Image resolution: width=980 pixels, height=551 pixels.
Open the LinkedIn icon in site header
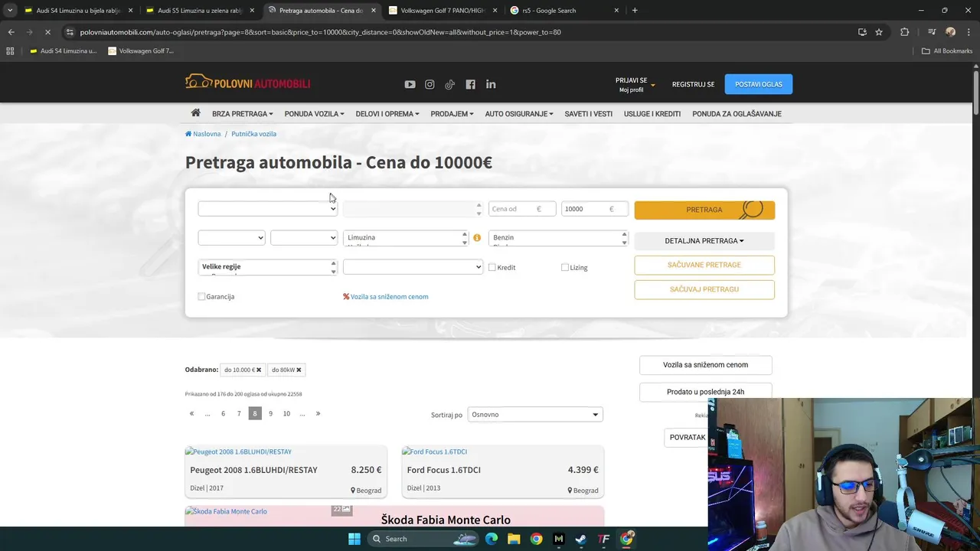pos(491,84)
